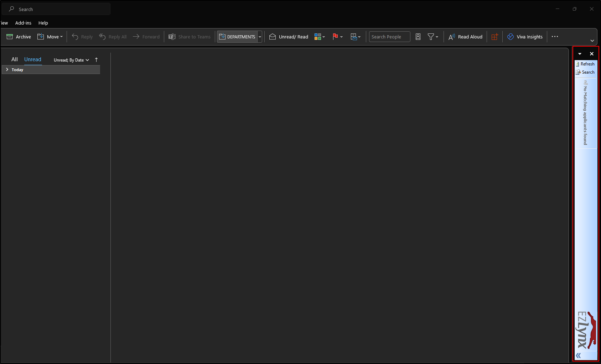The width and height of the screenshot is (601, 364).
Task: Minimize the Outlook window
Action: click(558, 9)
